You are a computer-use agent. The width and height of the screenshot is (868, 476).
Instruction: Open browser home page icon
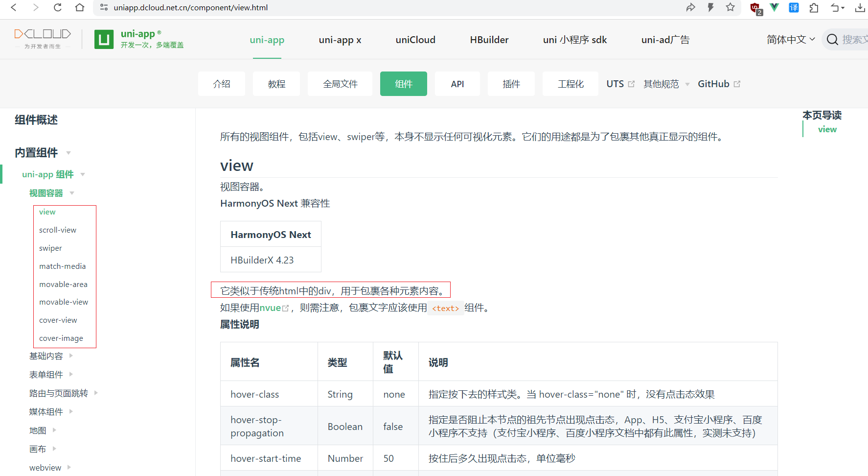pyautogui.click(x=80, y=7)
